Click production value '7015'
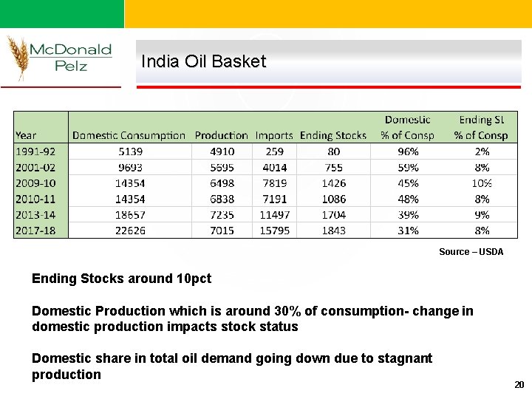Viewport: 532px width, 399px height. pyautogui.click(x=222, y=231)
